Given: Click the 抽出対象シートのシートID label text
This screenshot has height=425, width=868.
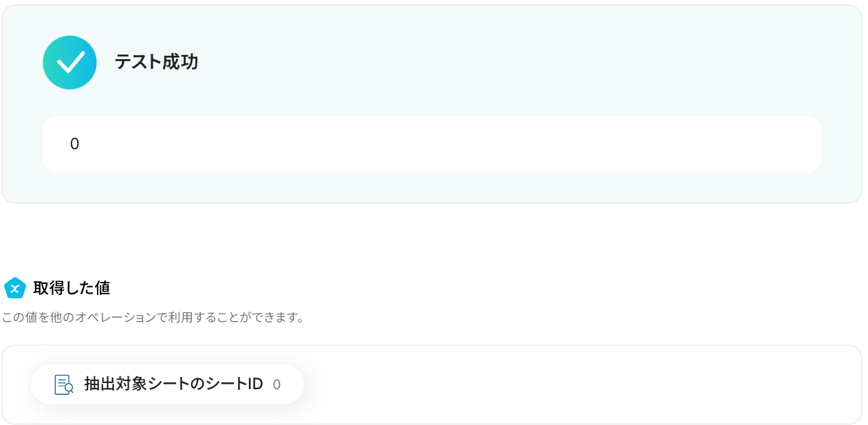Looking at the screenshot, I should point(174,384).
